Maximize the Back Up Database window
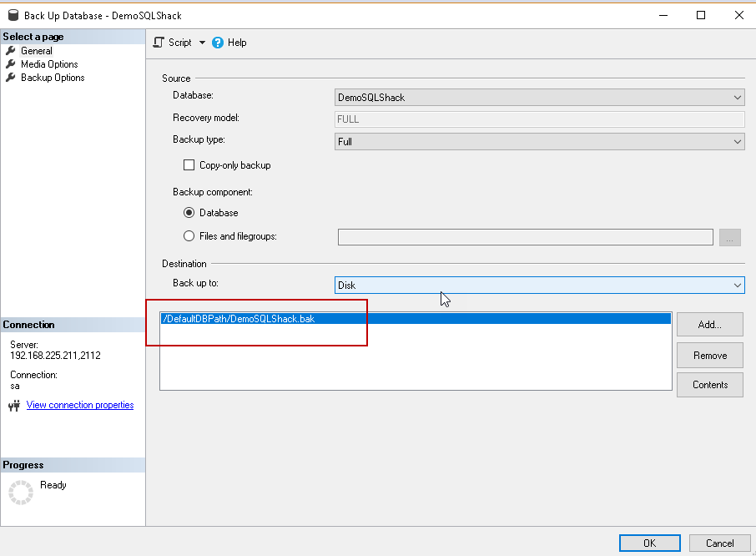 pyautogui.click(x=701, y=15)
